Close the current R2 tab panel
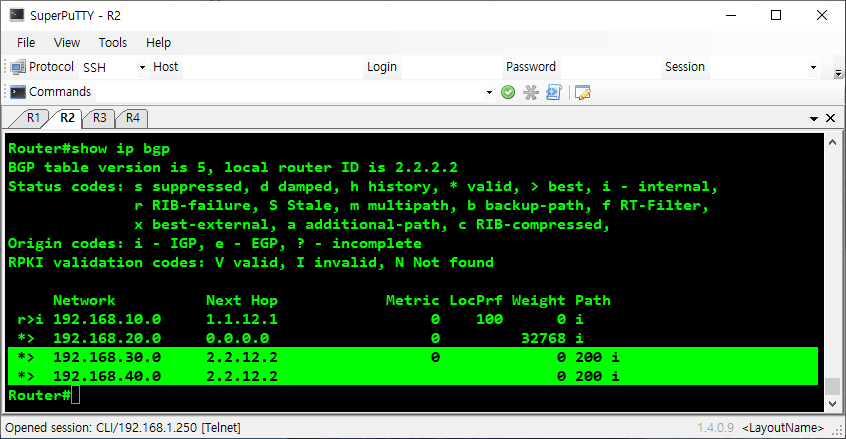 [x=831, y=118]
